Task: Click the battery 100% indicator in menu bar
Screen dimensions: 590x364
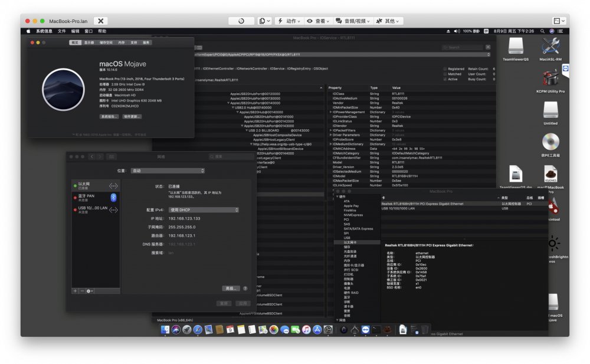Action: pyautogui.click(x=471, y=31)
